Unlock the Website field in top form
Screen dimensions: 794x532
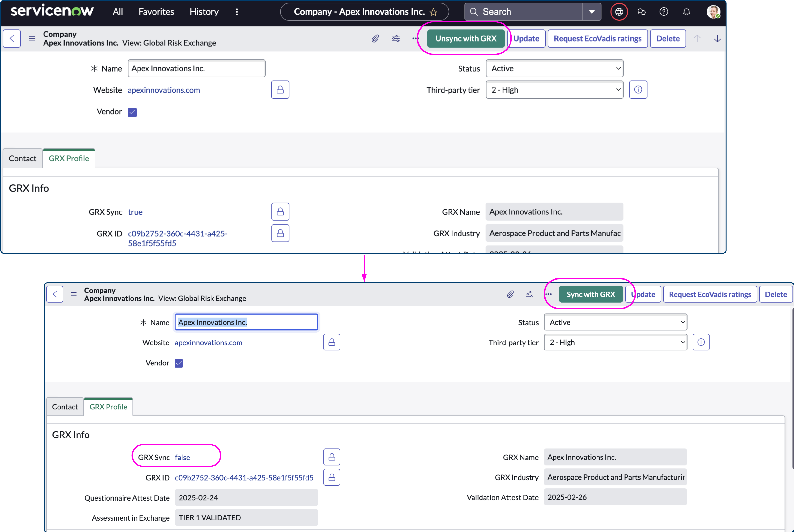coord(280,90)
